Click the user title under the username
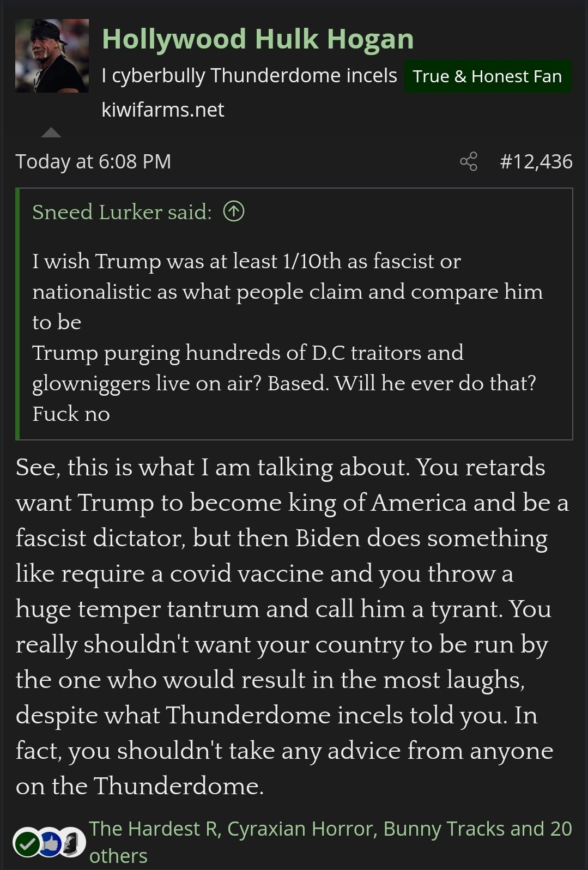 [x=249, y=76]
